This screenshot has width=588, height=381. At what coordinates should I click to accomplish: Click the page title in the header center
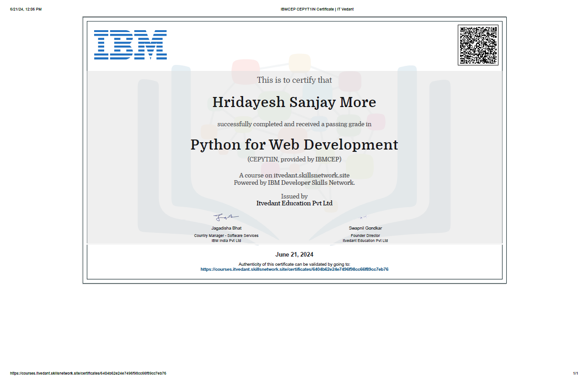click(x=317, y=9)
